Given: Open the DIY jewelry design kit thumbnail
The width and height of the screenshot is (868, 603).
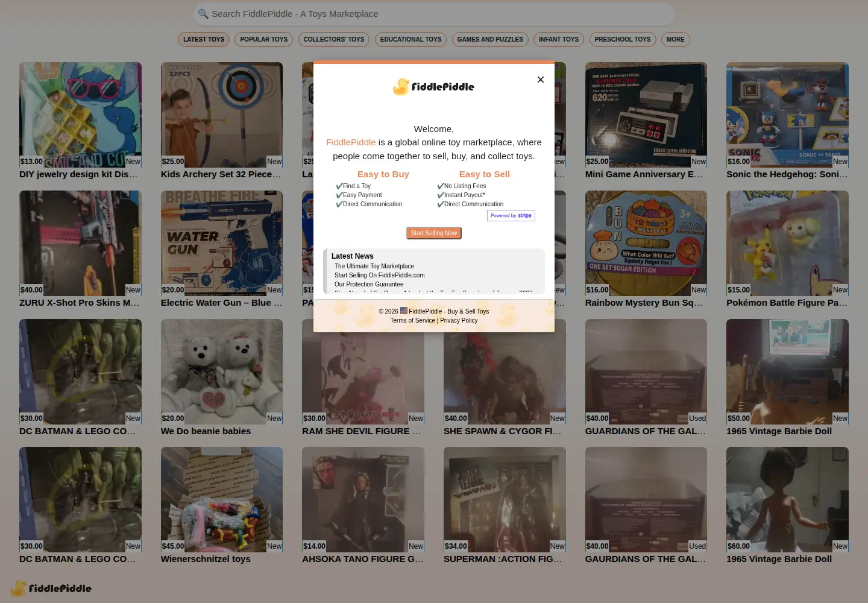Looking at the screenshot, I should point(80,115).
